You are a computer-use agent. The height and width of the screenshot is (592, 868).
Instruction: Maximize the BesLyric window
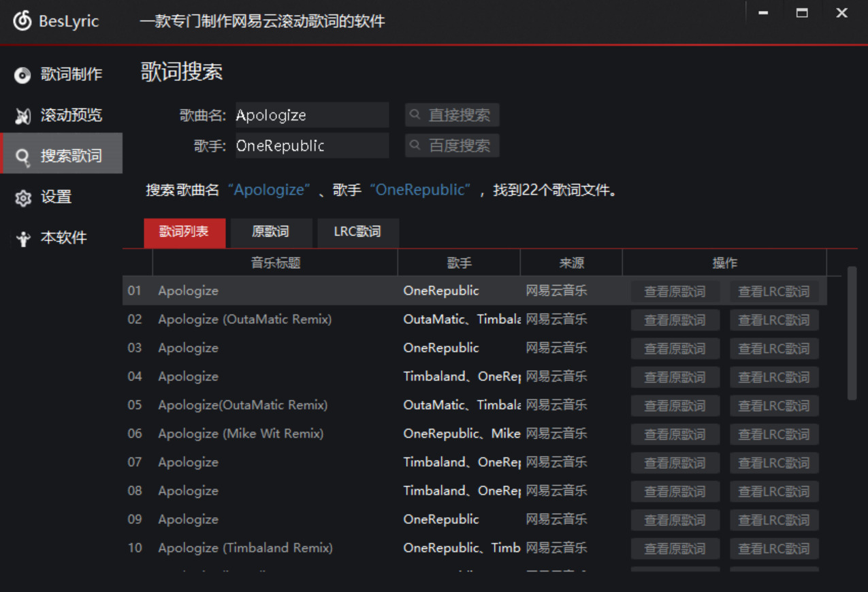(x=802, y=13)
